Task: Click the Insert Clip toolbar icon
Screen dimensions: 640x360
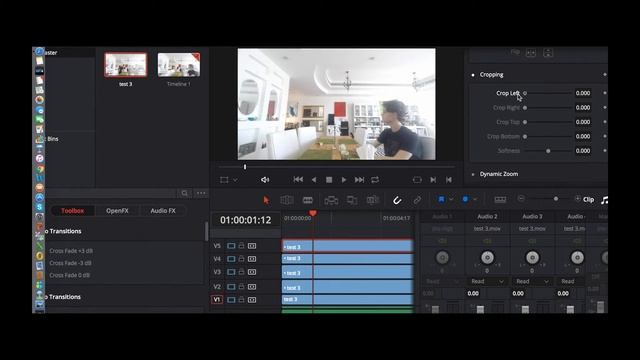Action: click(331, 200)
